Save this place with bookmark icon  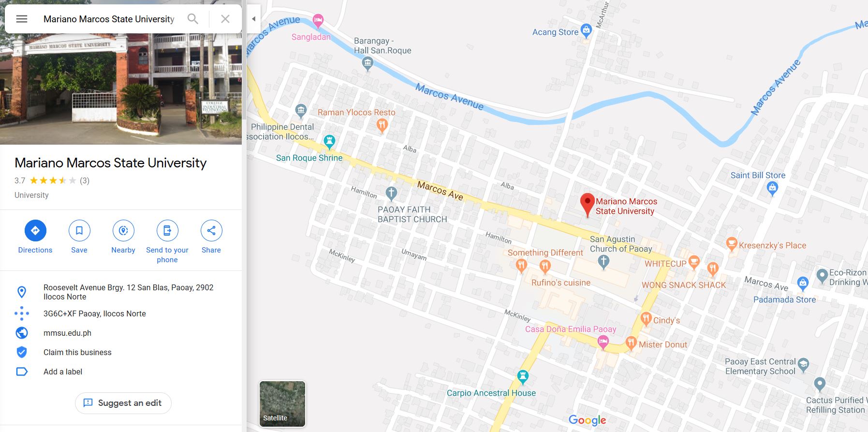(79, 230)
